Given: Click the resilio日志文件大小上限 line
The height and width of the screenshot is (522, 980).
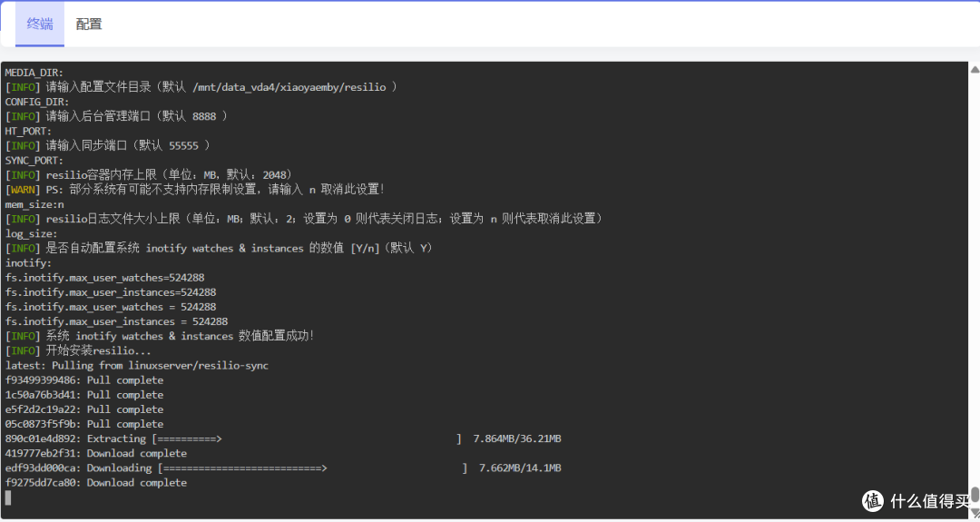Looking at the screenshot, I should pyautogui.click(x=304, y=218).
